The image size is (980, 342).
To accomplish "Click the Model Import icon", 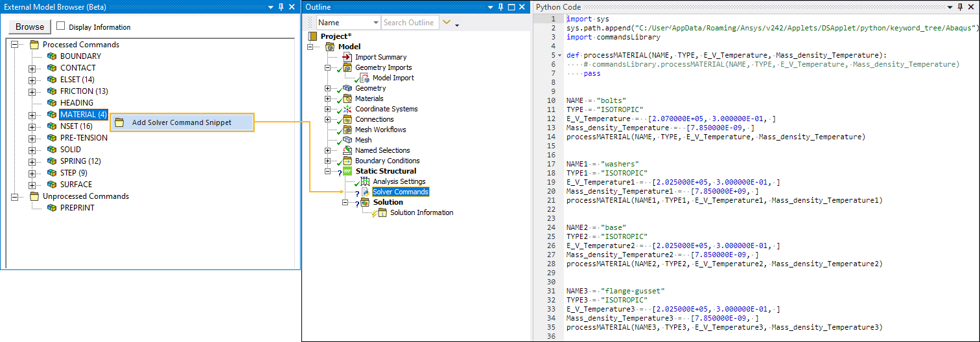I will (x=364, y=78).
